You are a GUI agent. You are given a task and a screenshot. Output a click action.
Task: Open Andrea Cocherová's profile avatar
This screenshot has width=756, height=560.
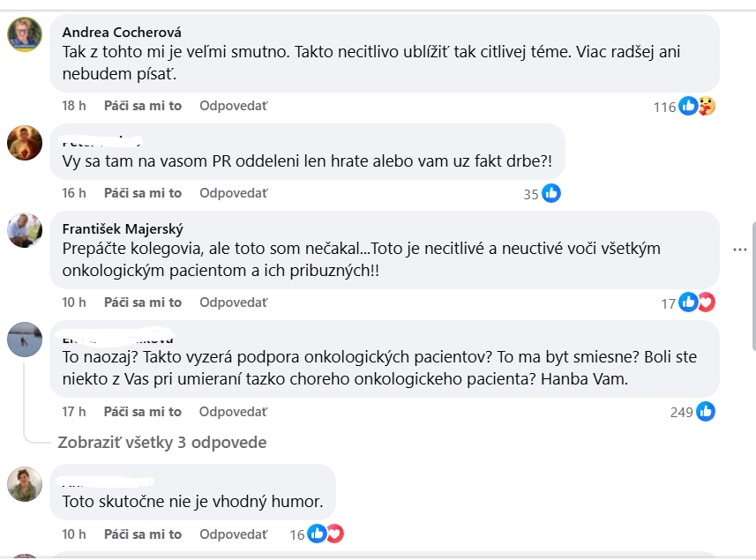[25, 34]
